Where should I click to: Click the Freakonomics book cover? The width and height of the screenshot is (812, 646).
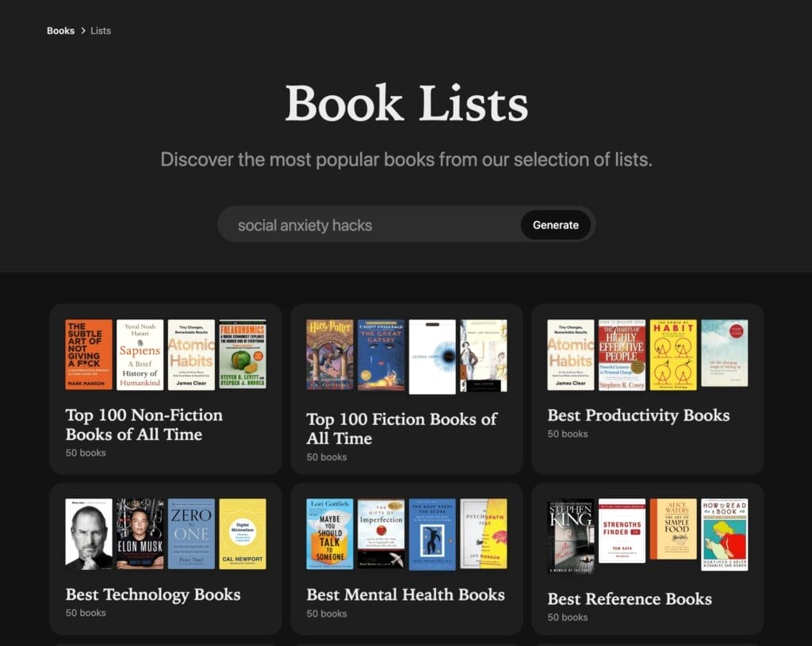coord(243,354)
